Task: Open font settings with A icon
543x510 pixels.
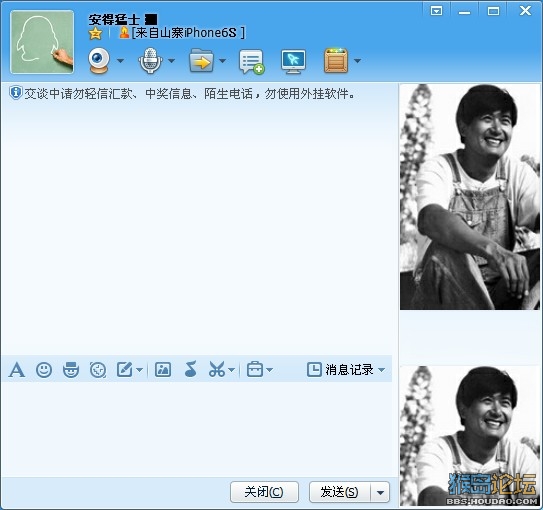Action: (x=17, y=370)
